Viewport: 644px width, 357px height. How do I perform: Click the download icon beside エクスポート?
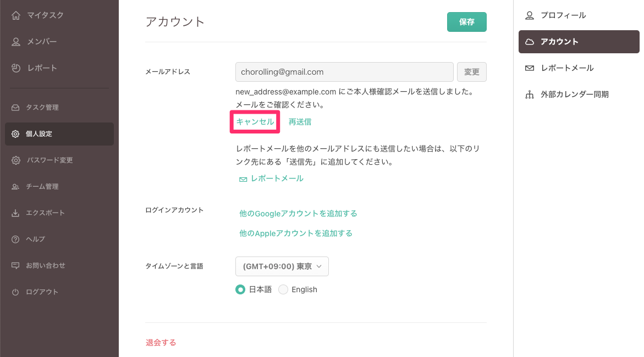point(15,213)
